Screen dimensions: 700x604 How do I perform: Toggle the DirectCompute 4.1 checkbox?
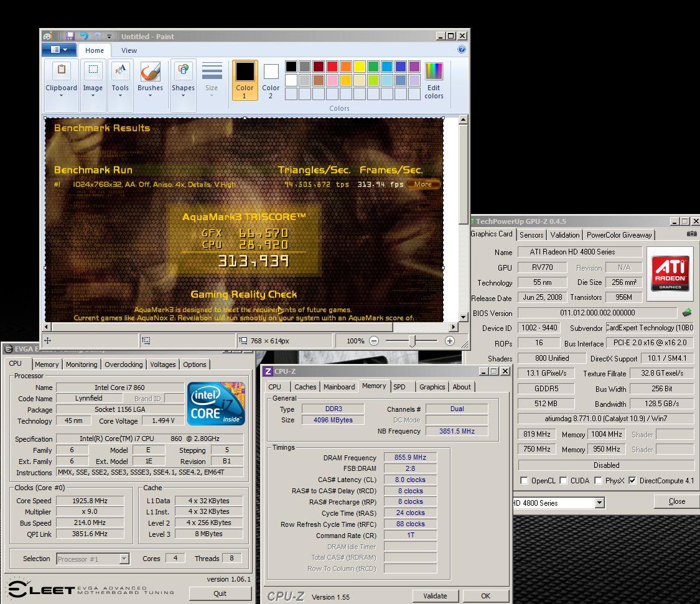(632, 481)
